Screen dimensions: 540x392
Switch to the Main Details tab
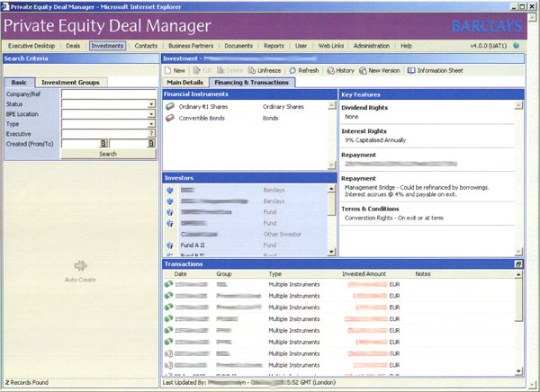point(185,83)
